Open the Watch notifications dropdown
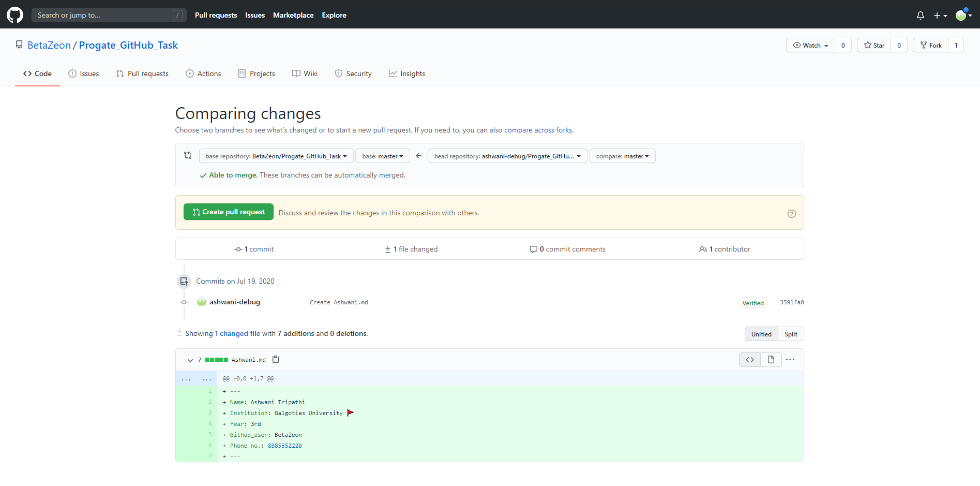Viewport: 980px width, 486px height. point(810,46)
